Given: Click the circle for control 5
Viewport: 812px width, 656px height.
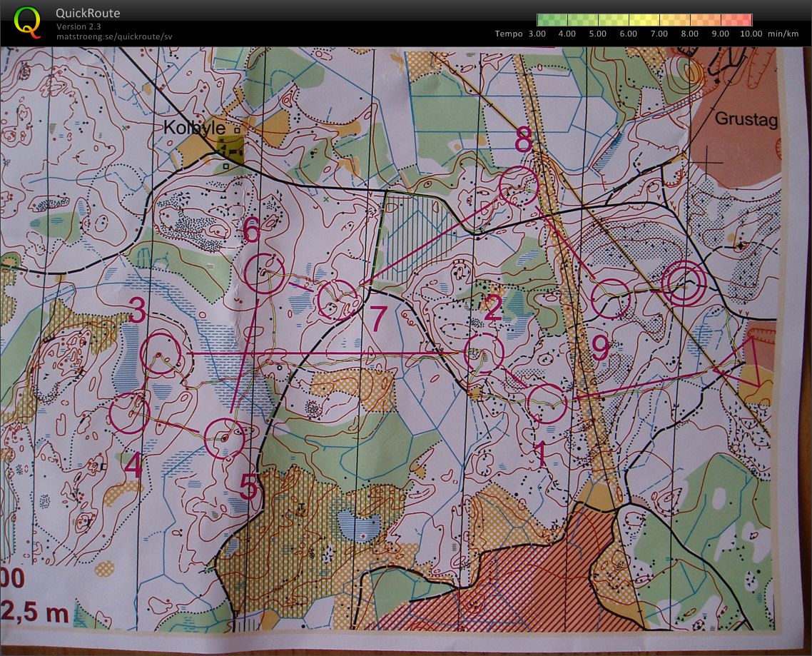Looking at the screenshot, I should click(x=225, y=438).
